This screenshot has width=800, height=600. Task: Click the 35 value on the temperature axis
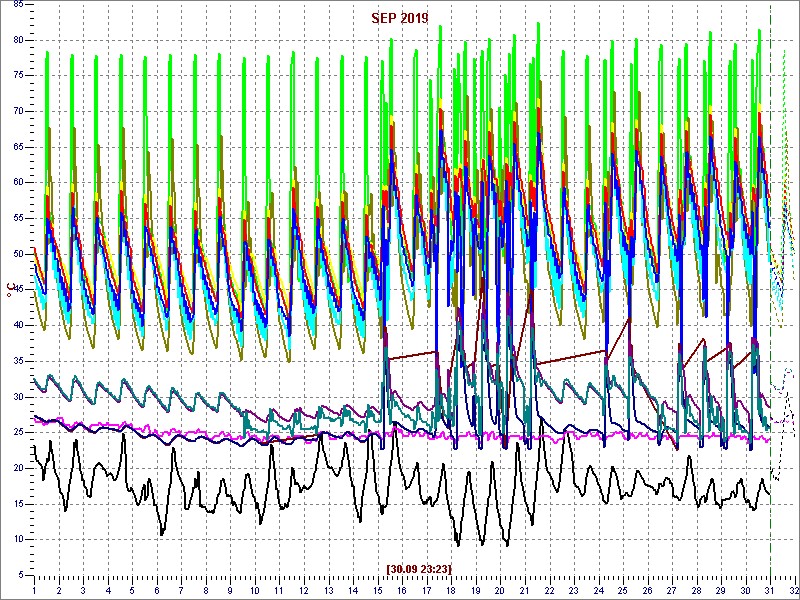[x=17, y=362]
